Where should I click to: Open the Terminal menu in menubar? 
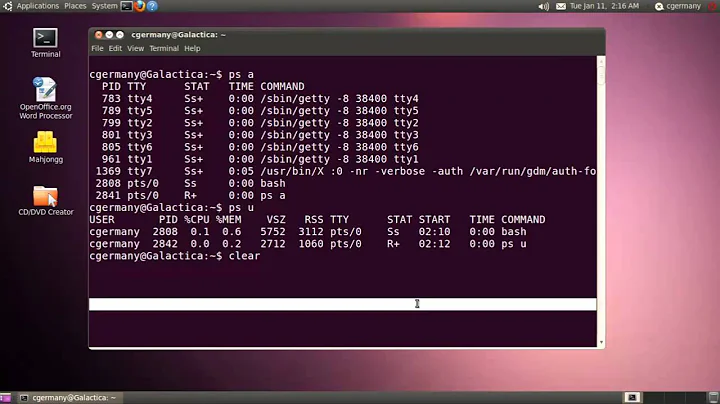tap(164, 48)
